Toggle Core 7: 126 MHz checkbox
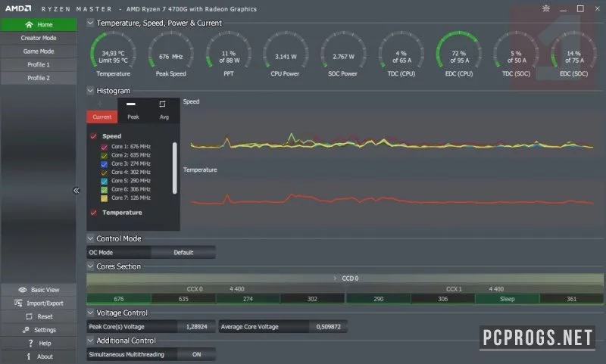The height and width of the screenshot is (364, 606). (104, 198)
